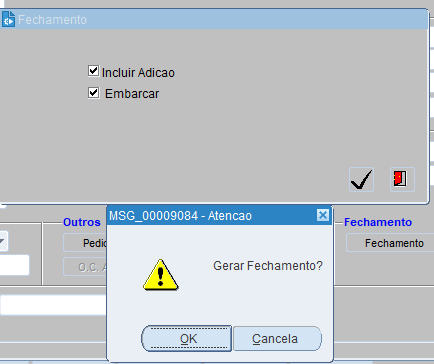Image resolution: width=434 pixels, height=364 pixels.
Task: Toggle the Embarcar checkbox
Action: (x=93, y=93)
